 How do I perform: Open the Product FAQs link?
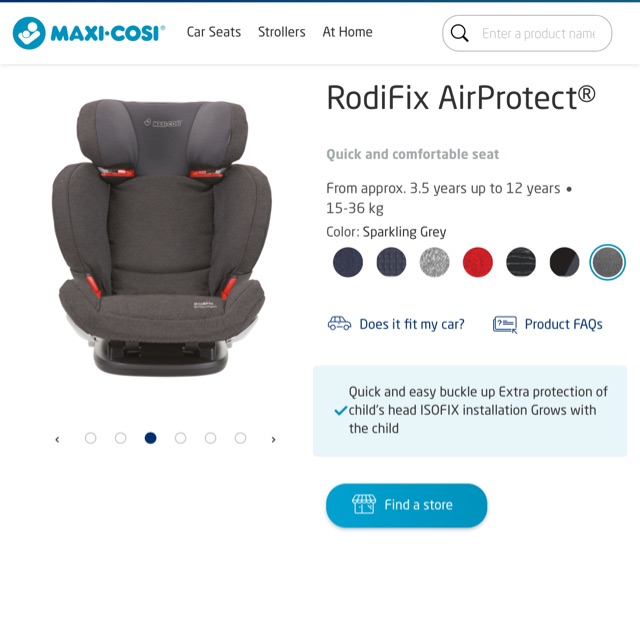(563, 324)
